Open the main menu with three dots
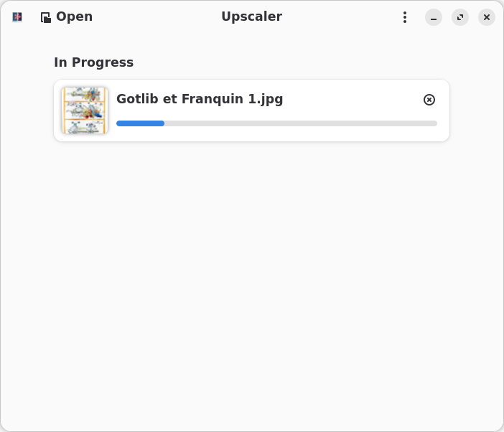Viewport: 504px width, 432px height. pyautogui.click(x=405, y=17)
